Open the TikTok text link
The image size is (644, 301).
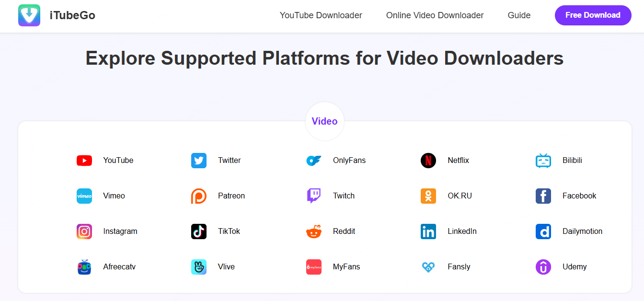click(229, 232)
